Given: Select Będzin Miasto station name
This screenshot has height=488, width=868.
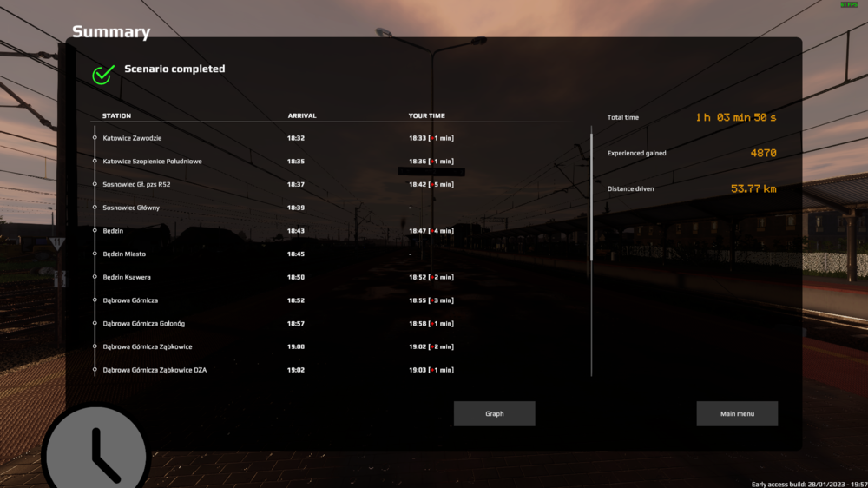Looking at the screenshot, I should coord(124,254).
